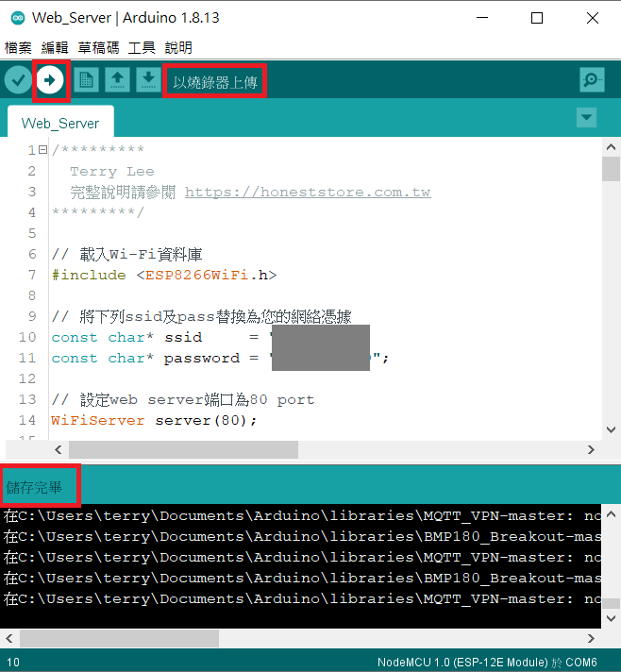Click the editor vertical scrollbar thumb
The image size is (621, 672).
tap(611, 169)
